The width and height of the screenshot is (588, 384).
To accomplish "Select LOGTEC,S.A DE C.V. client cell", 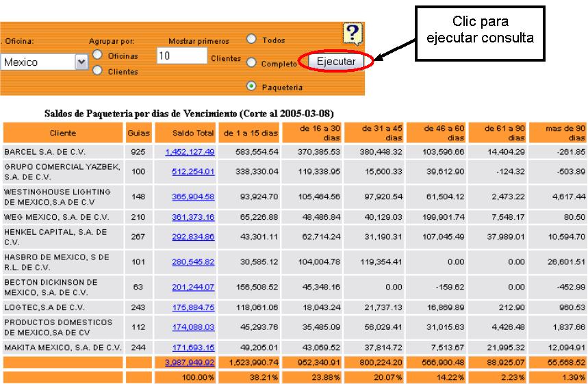I will pyautogui.click(x=63, y=307).
